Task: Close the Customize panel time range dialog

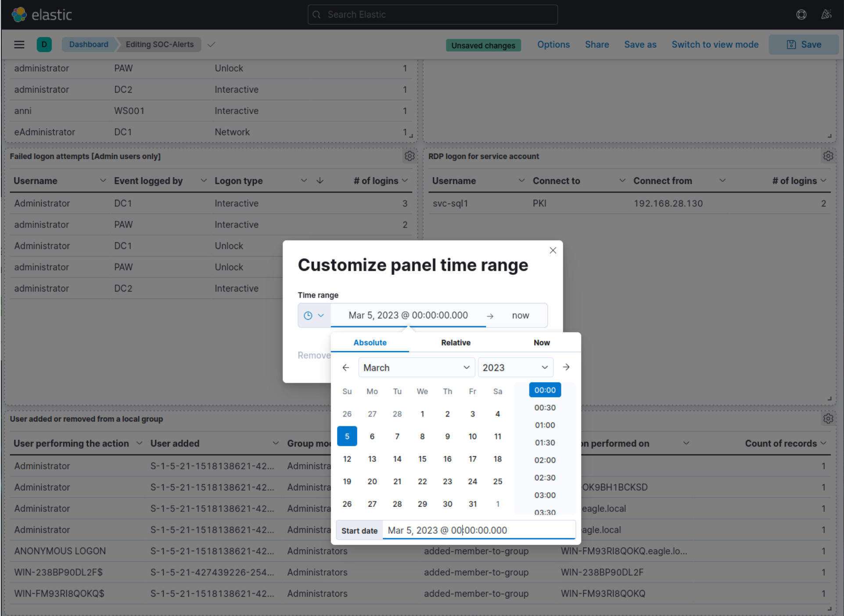Action: (x=553, y=250)
